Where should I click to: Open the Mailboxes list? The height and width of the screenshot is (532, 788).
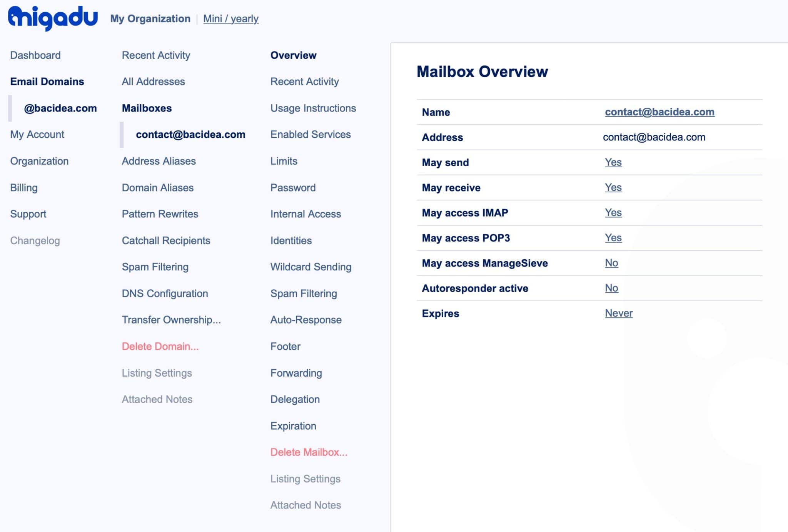(x=147, y=108)
